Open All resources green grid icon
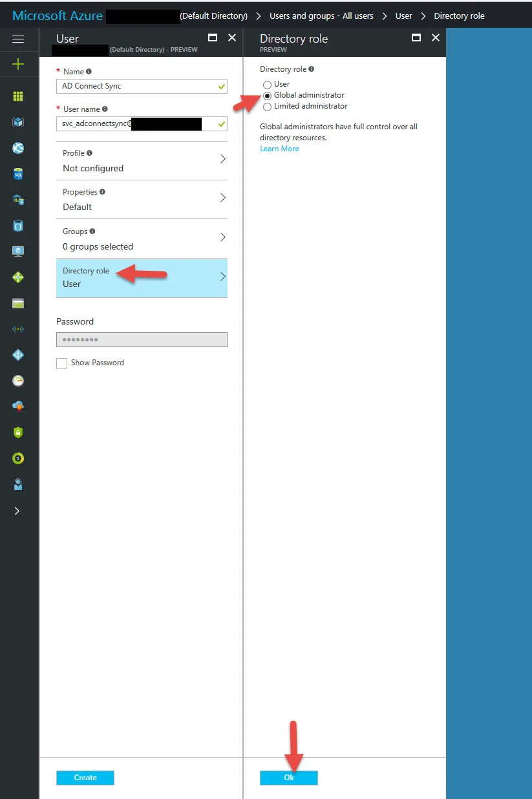 [18, 96]
